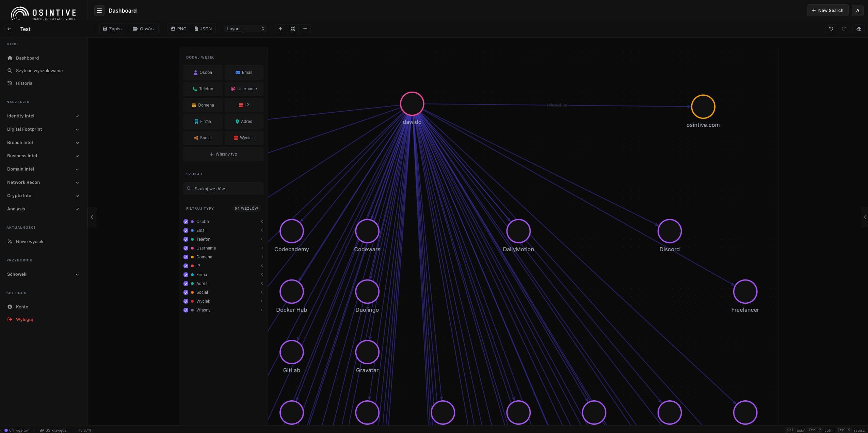Expand Business Intel section
The image size is (868, 433).
pos(43,156)
